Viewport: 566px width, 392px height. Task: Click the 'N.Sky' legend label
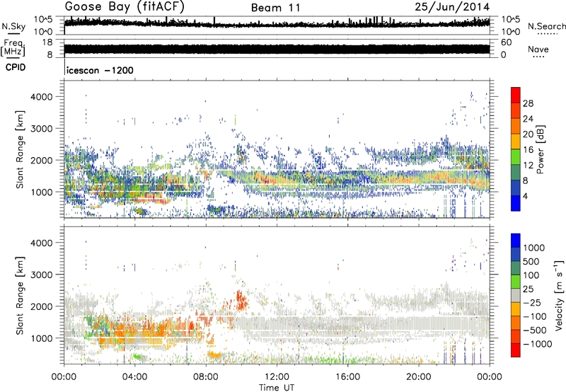coord(13,26)
